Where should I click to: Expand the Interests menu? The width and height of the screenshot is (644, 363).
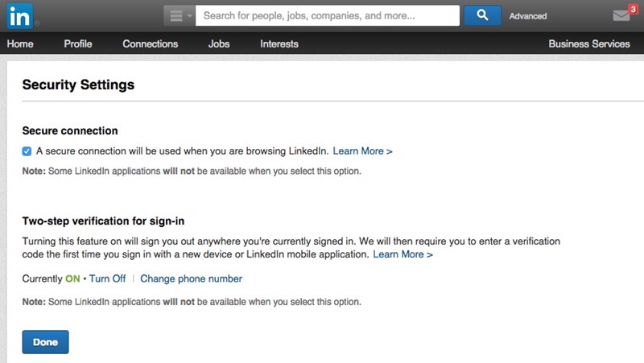[x=279, y=44]
